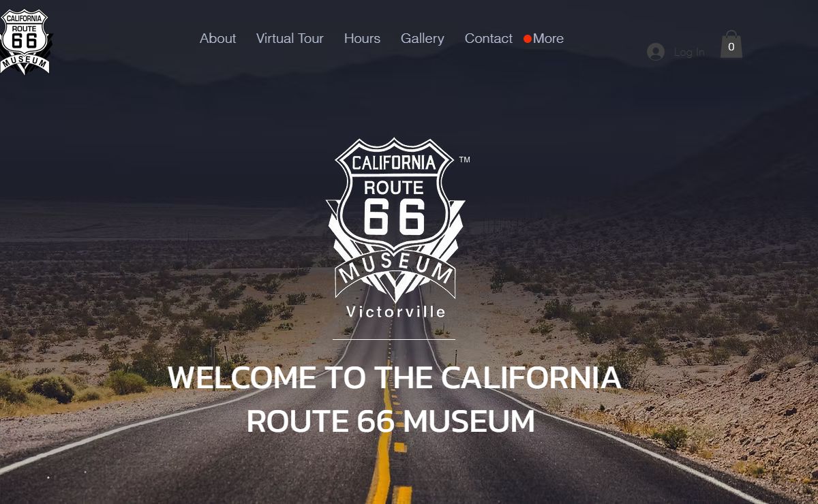
Task: Expand the More navigation dropdown
Action: [548, 38]
